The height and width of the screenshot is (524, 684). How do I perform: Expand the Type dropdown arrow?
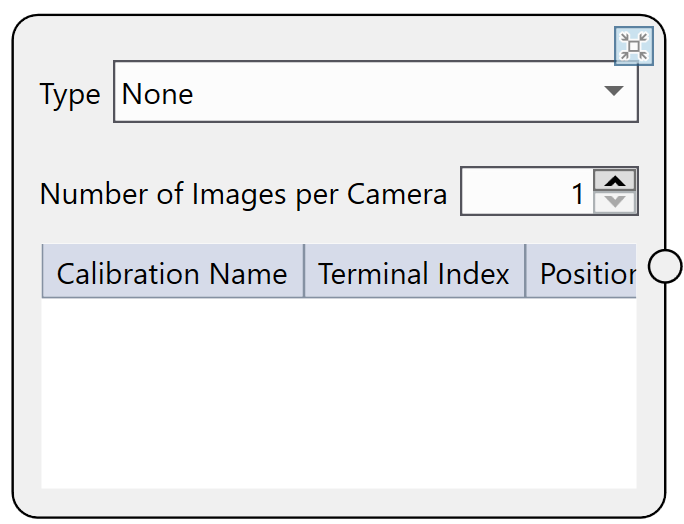click(x=613, y=92)
